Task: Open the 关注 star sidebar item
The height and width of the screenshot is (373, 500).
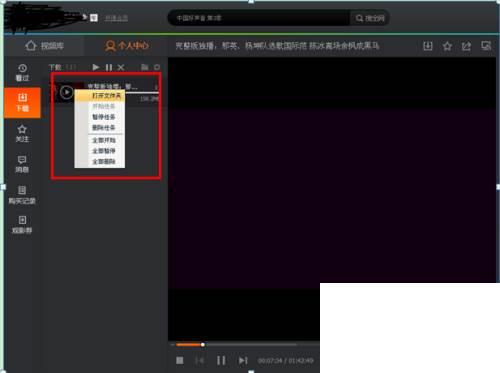Action: [x=22, y=134]
